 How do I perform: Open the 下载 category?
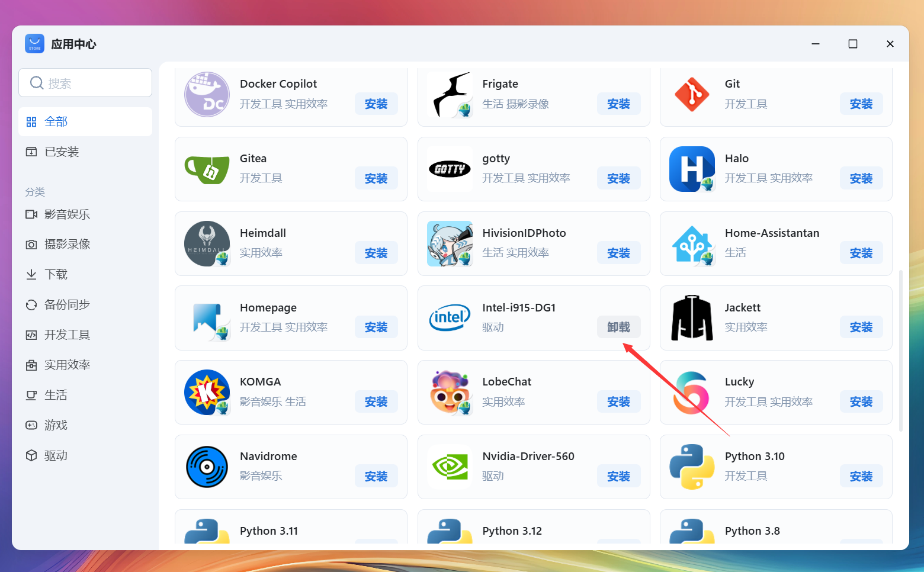pos(85,274)
